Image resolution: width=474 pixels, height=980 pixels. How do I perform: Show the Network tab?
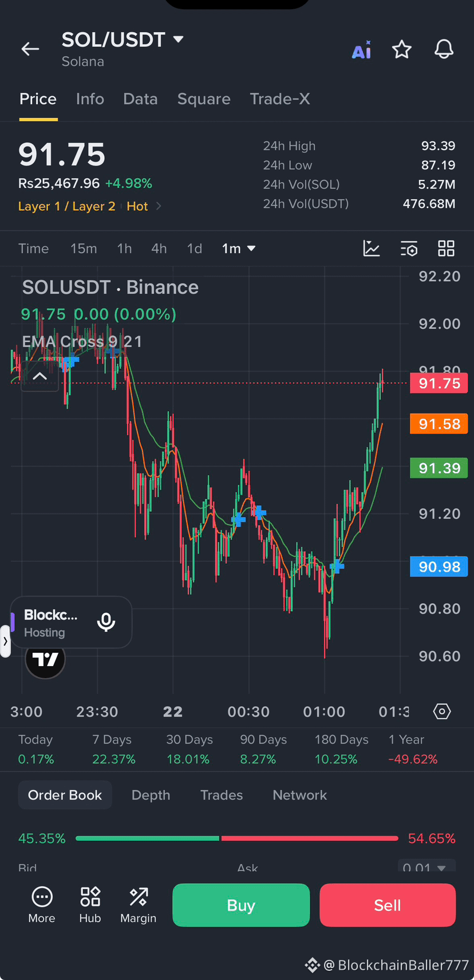(x=299, y=795)
